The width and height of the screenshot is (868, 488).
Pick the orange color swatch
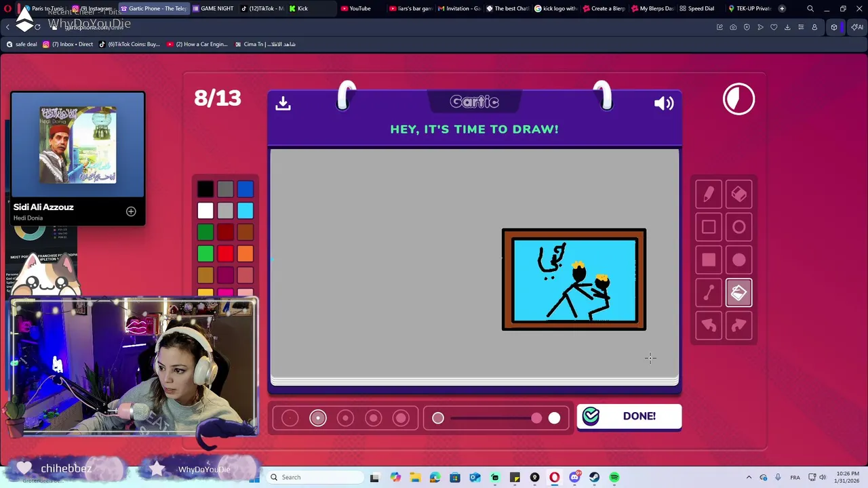tap(245, 254)
